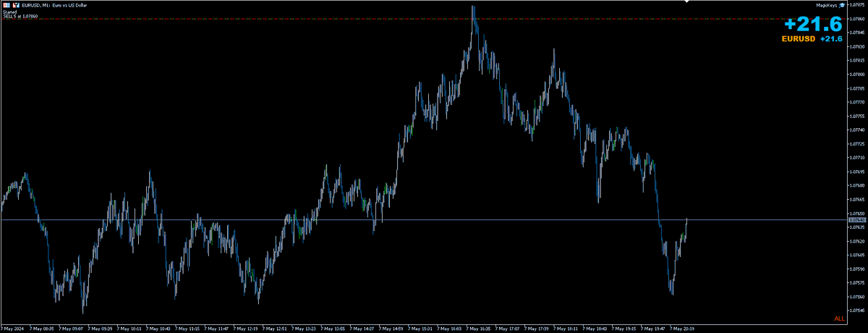868x333 pixels.
Task: Click the 7 May 2024 date label on time axis
Action: click(13, 329)
